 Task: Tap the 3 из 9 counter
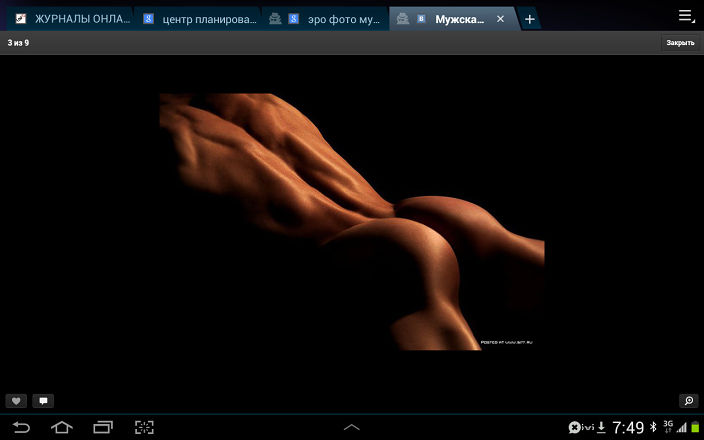[18, 43]
